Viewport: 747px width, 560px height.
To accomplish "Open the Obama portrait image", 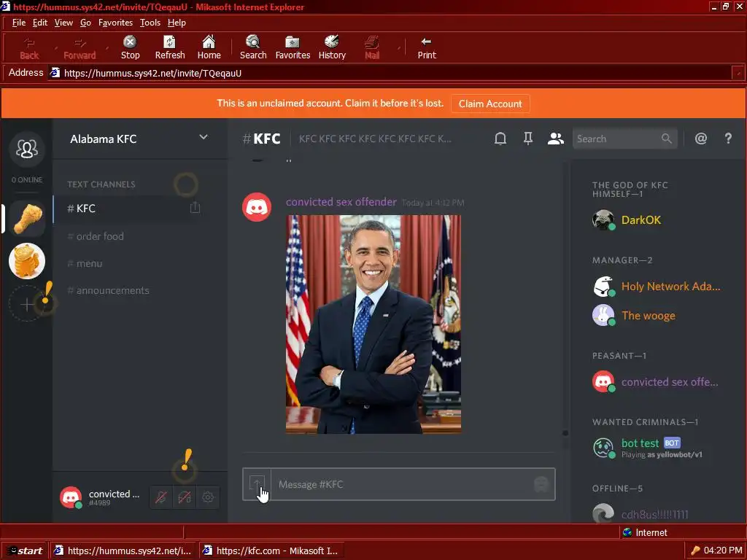I will pos(373,324).
